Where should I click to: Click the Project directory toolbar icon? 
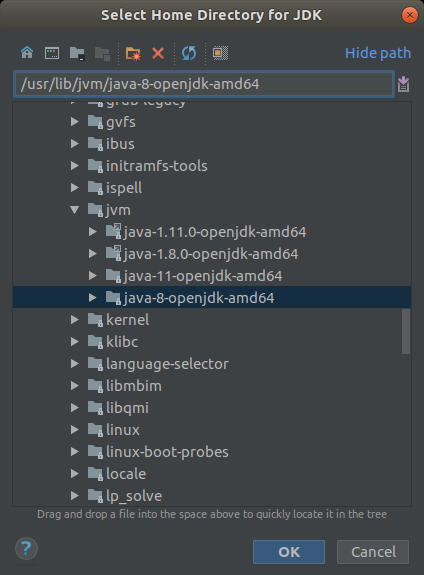(77, 54)
